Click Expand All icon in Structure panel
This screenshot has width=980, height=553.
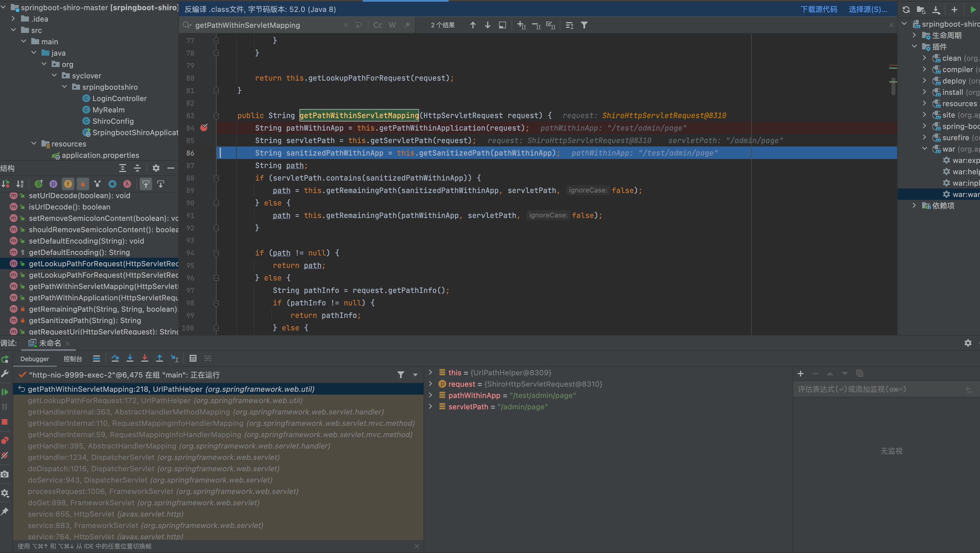tap(123, 168)
